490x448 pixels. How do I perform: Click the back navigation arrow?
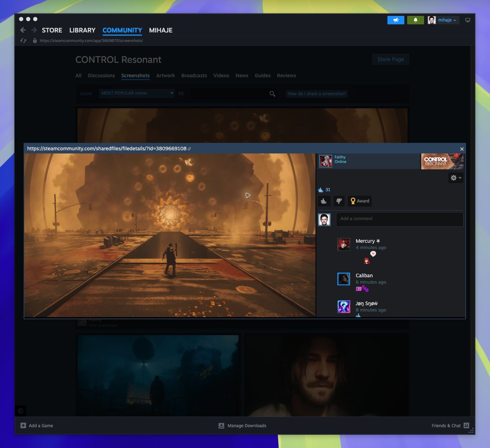23,30
